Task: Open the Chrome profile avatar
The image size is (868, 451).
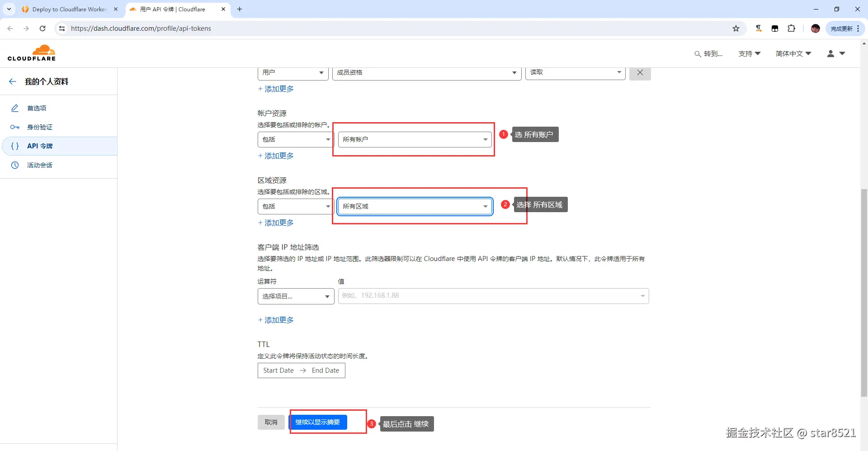Action: (816, 28)
